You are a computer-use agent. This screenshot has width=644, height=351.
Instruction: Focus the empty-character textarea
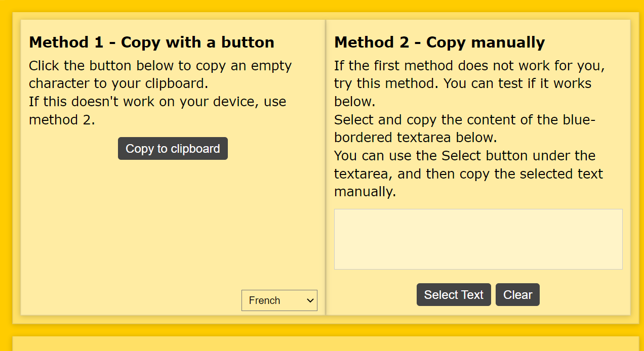pyautogui.click(x=478, y=239)
